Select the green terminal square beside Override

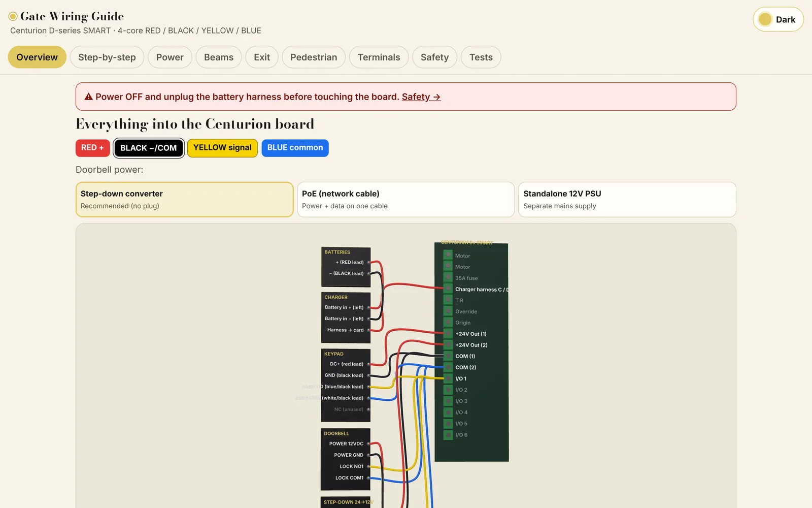click(448, 311)
